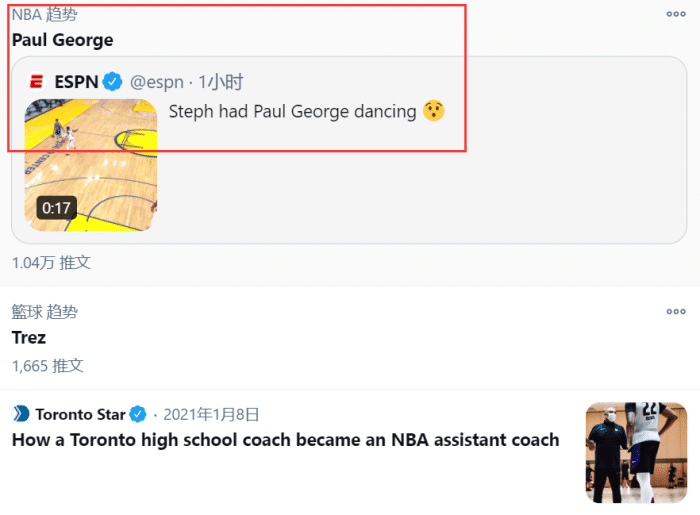Click the 1.04万 推文 tweet count

pyautogui.click(x=51, y=262)
